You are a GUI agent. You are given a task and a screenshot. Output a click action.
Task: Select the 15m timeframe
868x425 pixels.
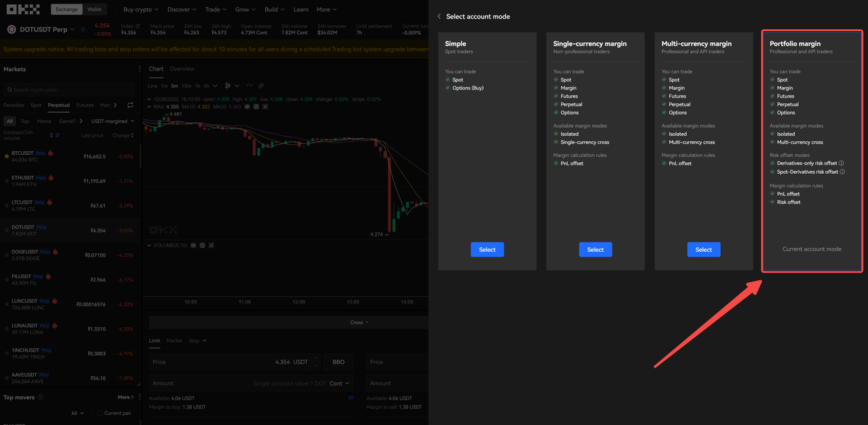[186, 86]
